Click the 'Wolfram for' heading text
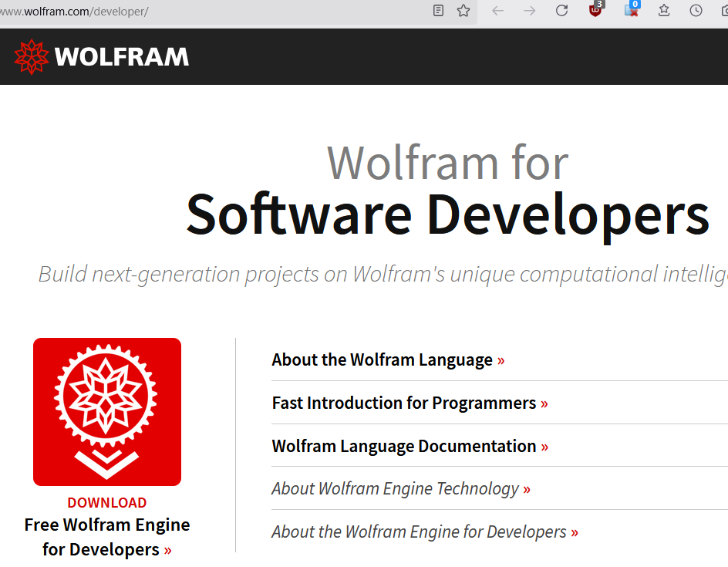Image resolution: width=728 pixels, height=567 pixels. [447, 163]
